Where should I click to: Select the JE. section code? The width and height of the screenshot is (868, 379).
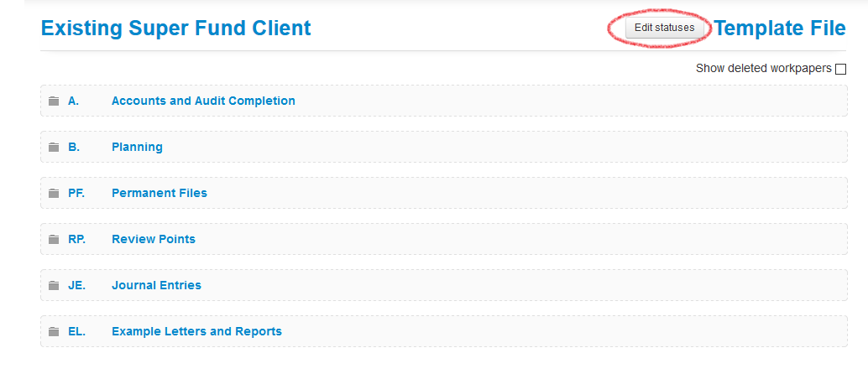click(x=77, y=285)
